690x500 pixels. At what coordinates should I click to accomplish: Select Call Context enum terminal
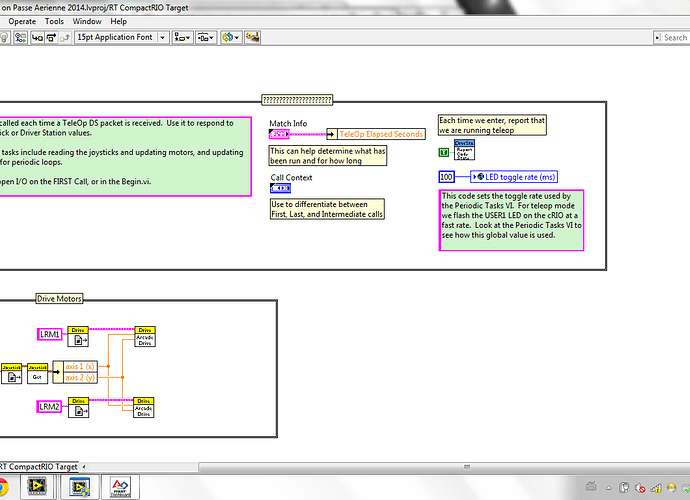[280, 188]
